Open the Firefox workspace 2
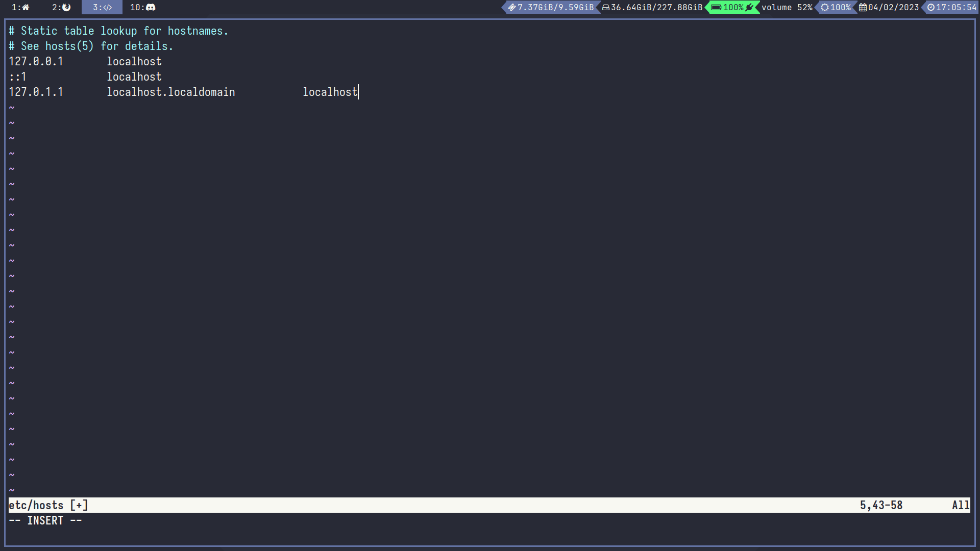980x551 pixels. [62, 7]
